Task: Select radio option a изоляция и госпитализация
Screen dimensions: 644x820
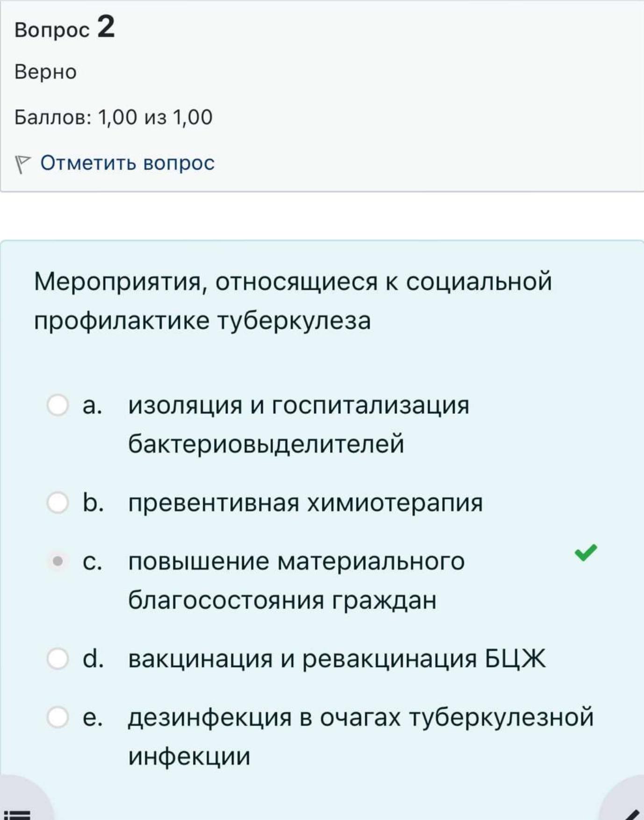Action: 58,405
